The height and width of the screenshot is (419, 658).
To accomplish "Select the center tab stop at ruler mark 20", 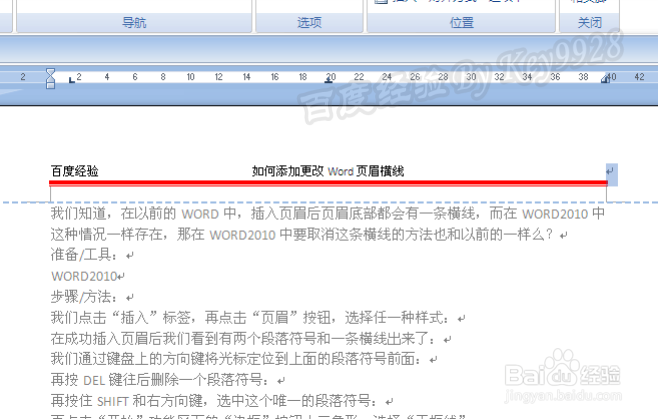I will click(x=329, y=81).
